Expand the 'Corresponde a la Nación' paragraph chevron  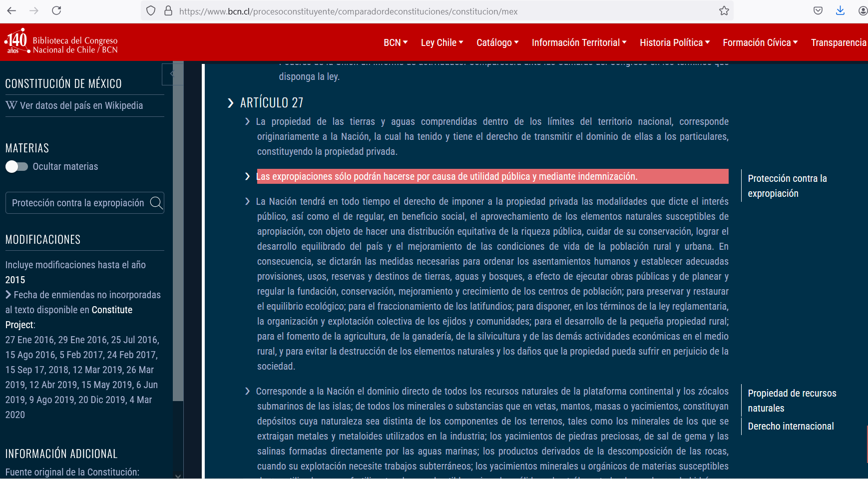[x=247, y=391]
